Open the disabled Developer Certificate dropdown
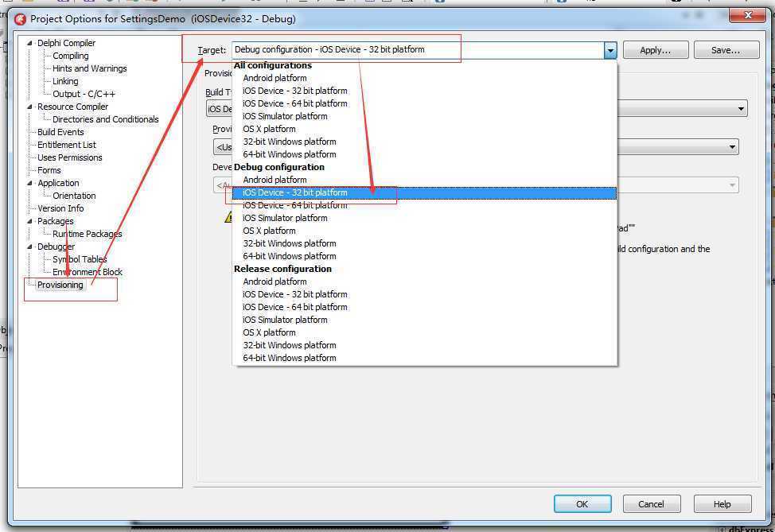This screenshot has width=775, height=532. (732, 185)
